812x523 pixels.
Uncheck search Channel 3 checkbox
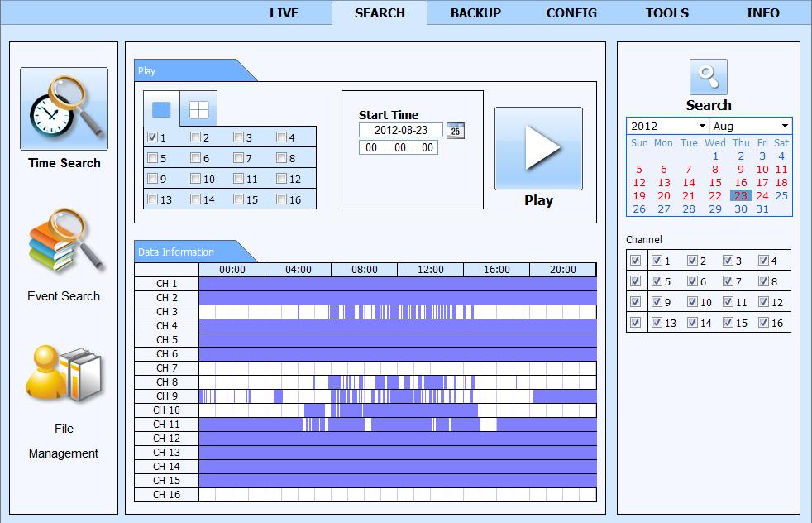728,260
